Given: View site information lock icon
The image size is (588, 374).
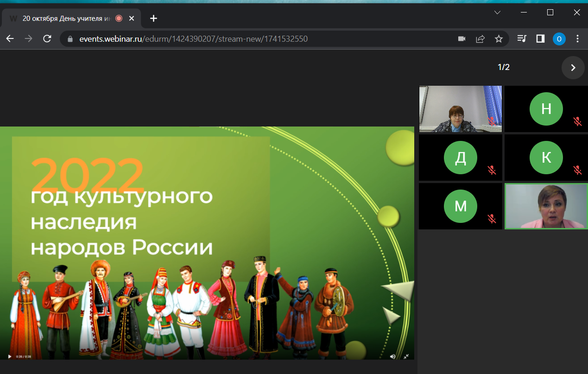Looking at the screenshot, I should pyautogui.click(x=70, y=39).
